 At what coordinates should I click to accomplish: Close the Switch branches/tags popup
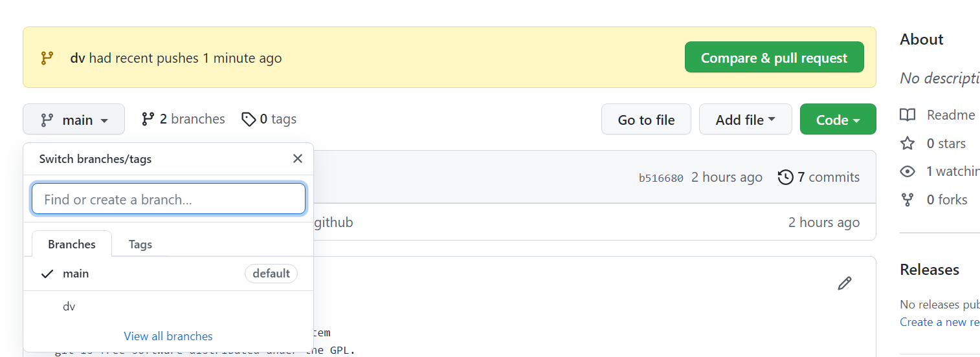[298, 158]
